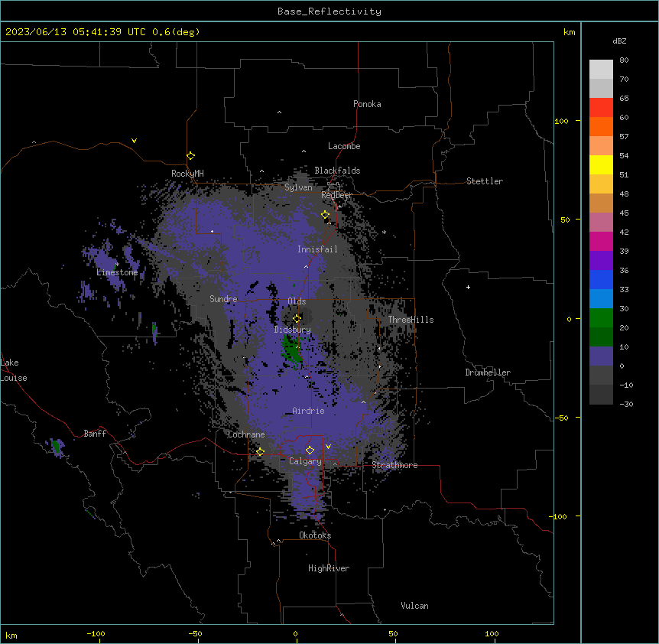The width and height of the screenshot is (659, 644).
Task: Click yellow station marker below Cochrane
Action: tap(260, 452)
